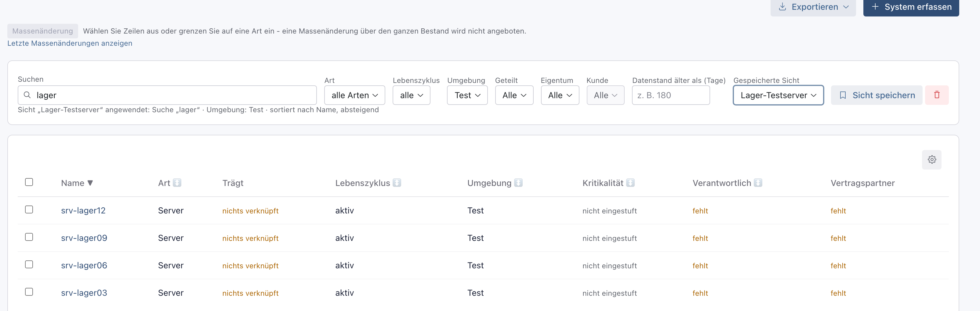The height and width of the screenshot is (311, 980).
Task: Click the magnifier icon in search field
Action: (x=27, y=95)
